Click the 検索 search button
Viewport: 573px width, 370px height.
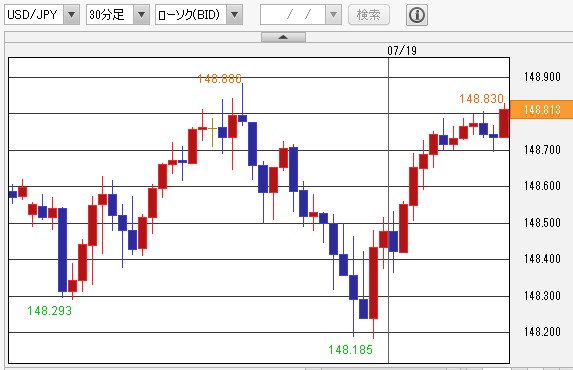click(x=369, y=15)
